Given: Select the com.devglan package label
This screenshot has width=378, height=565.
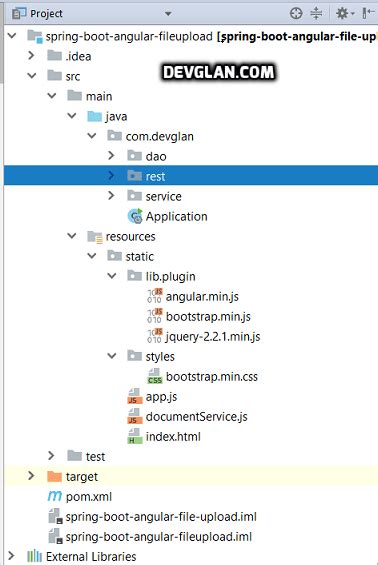Looking at the screenshot, I should click(160, 137).
